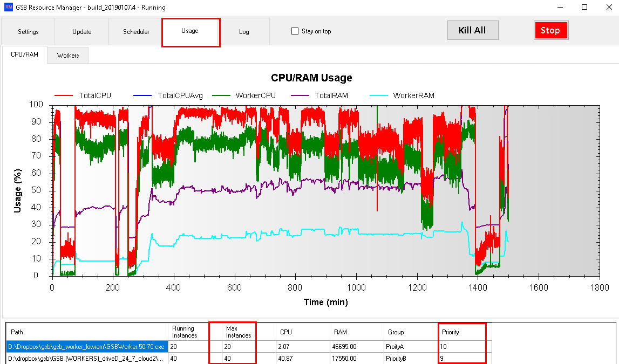The width and height of the screenshot is (619, 364).
Task: Click the Priority column header
Action: coord(450,332)
